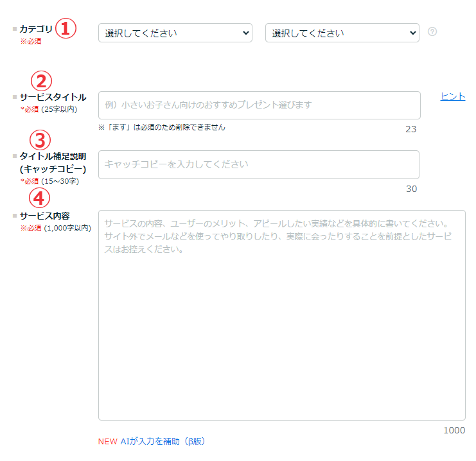This screenshot has width=476, height=461.
Task: Expand the second category 選択してください dropdown
Action: click(x=342, y=33)
